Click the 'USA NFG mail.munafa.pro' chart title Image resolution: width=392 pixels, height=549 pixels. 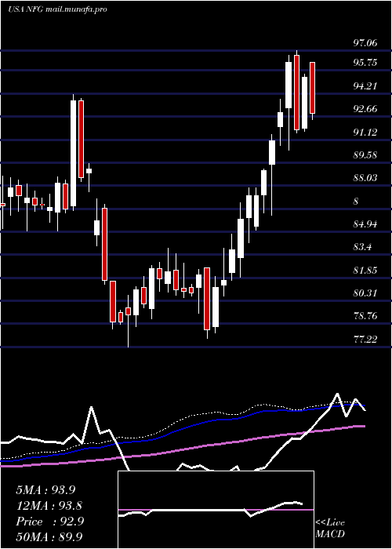point(57,9)
